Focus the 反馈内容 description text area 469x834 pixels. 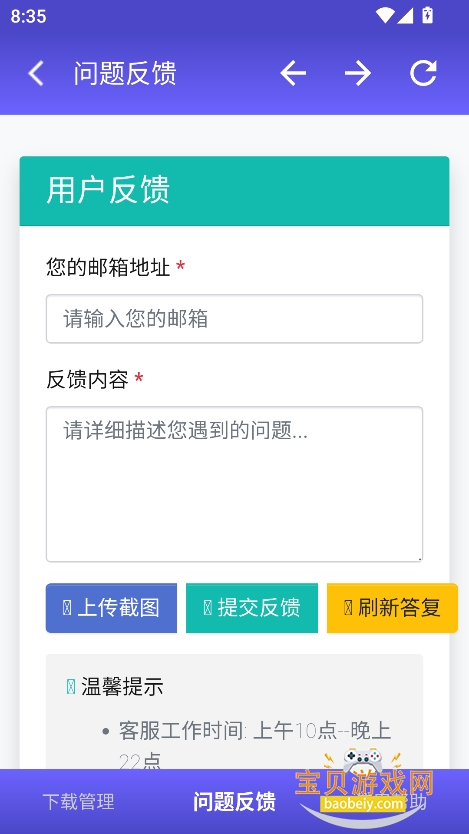pos(234,484)
